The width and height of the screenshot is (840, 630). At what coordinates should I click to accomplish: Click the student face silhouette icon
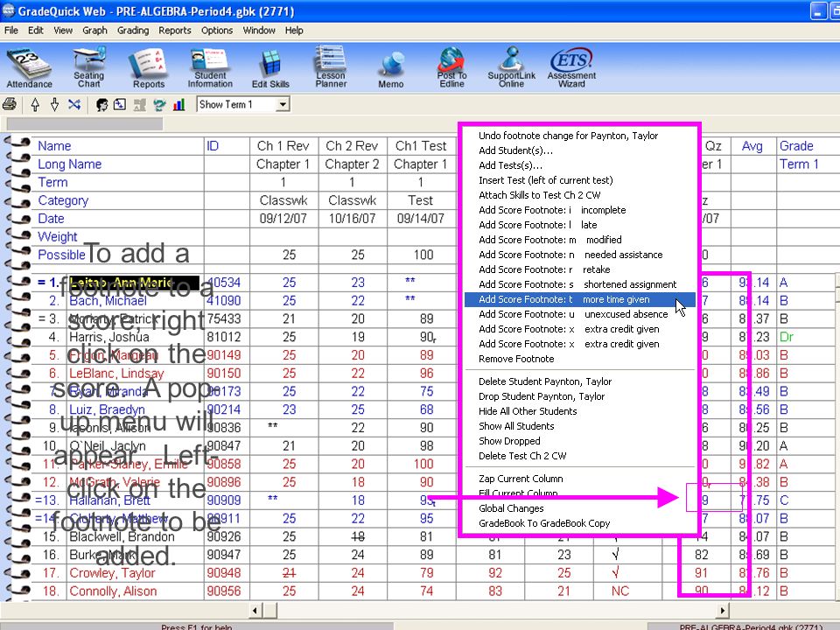tap(101, 104)
